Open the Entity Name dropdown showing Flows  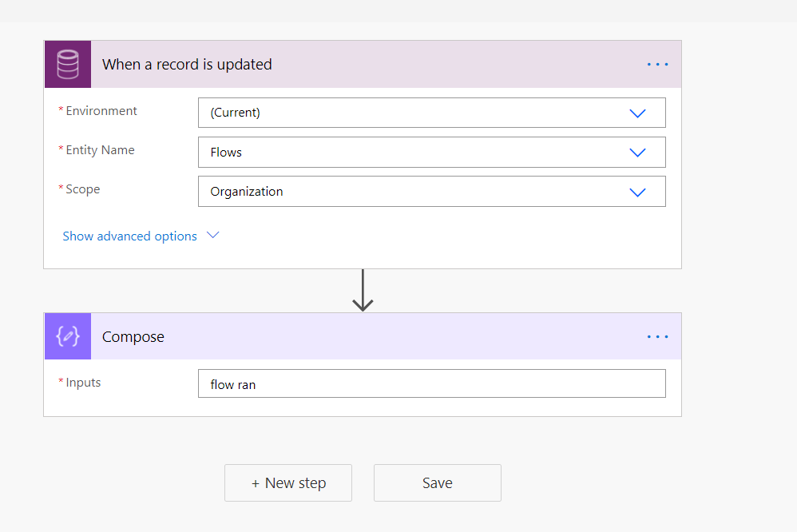pyautogui.click(x=431, y=152)
